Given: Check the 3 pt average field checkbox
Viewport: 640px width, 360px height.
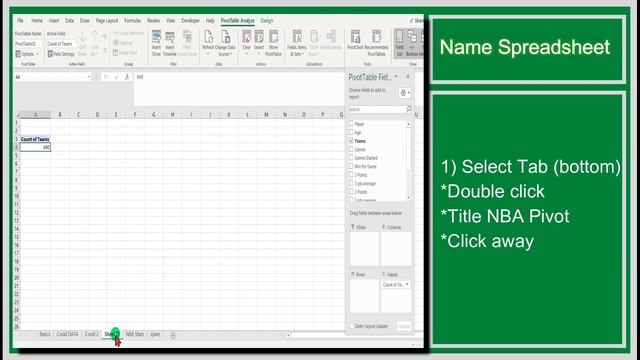Looking at the screenshot, I should [x=351, y=183].
